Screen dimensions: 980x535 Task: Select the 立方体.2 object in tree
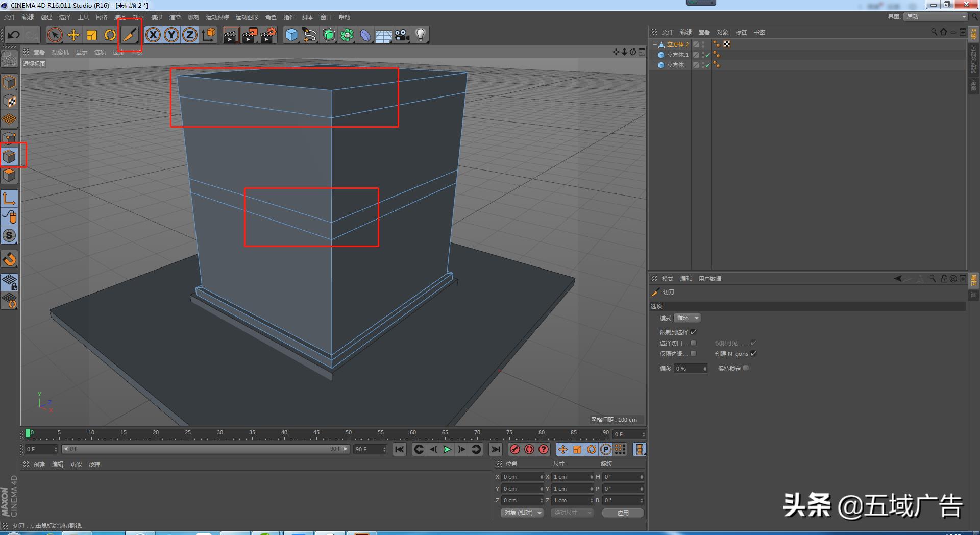coord(678,44)
